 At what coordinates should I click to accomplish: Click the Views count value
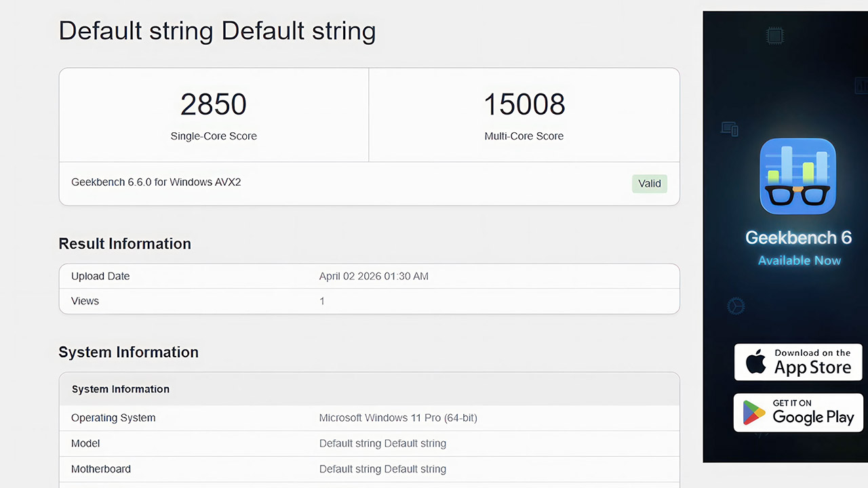coord(322,301)
